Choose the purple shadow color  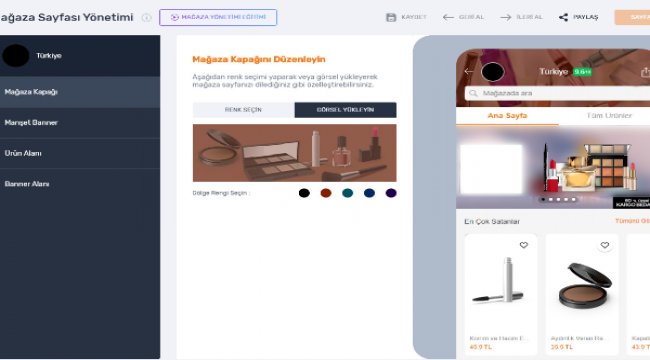tap(391, 193)
